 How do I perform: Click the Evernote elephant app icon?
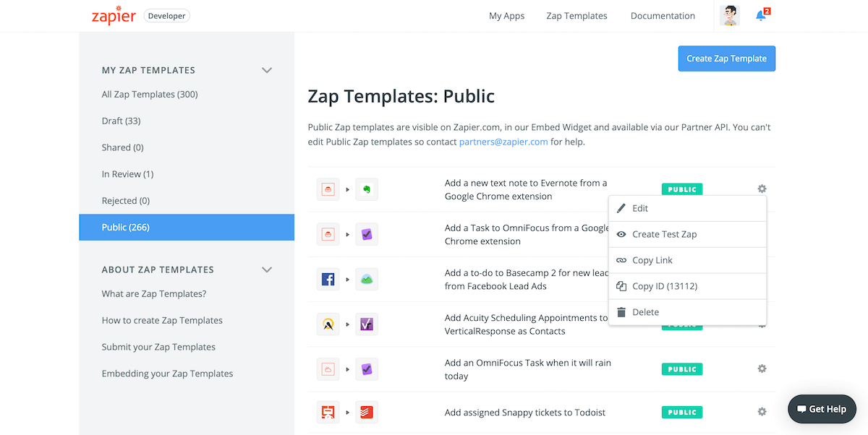click(367, 189)
